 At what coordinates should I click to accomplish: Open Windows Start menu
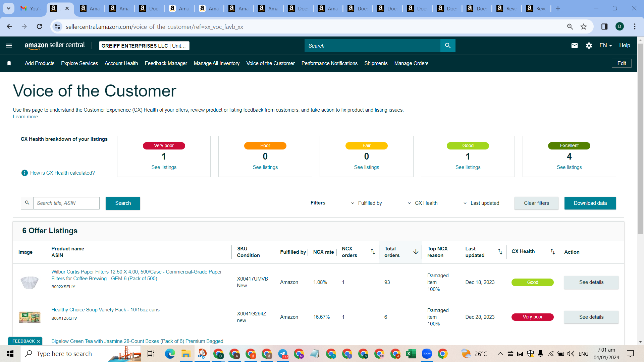(x=10, y=354)
